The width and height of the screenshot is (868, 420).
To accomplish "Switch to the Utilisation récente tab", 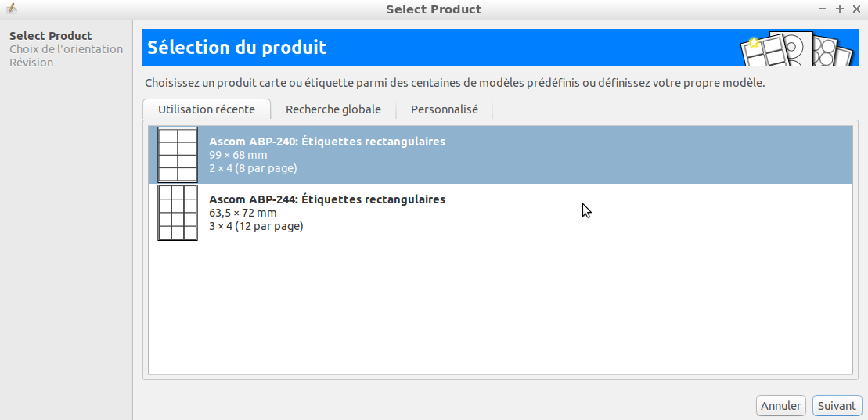I will [x=207, y=109].
